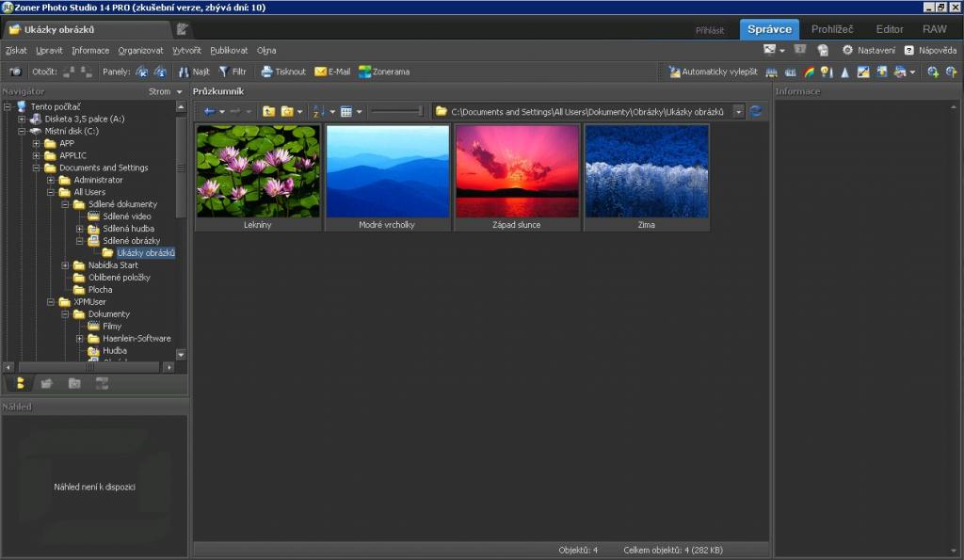
Task: Toggle the right panel icon after Panely
Action: (160, 72)
